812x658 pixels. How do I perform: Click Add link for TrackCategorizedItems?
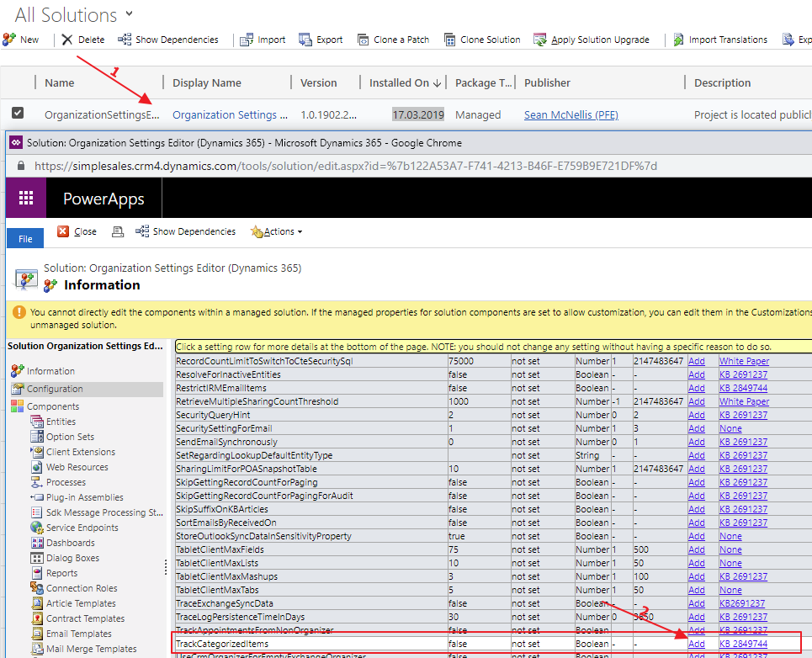pos(696,644)
